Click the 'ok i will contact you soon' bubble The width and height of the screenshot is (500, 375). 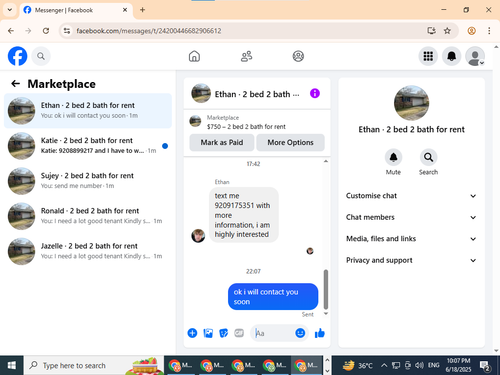(273, 297)
